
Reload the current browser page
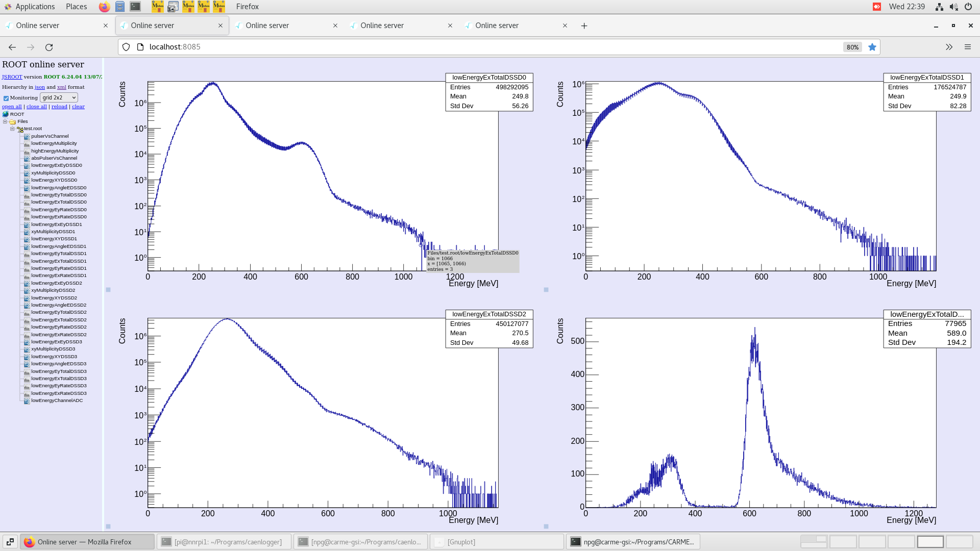pyautogui.click(x=49, y=47)
